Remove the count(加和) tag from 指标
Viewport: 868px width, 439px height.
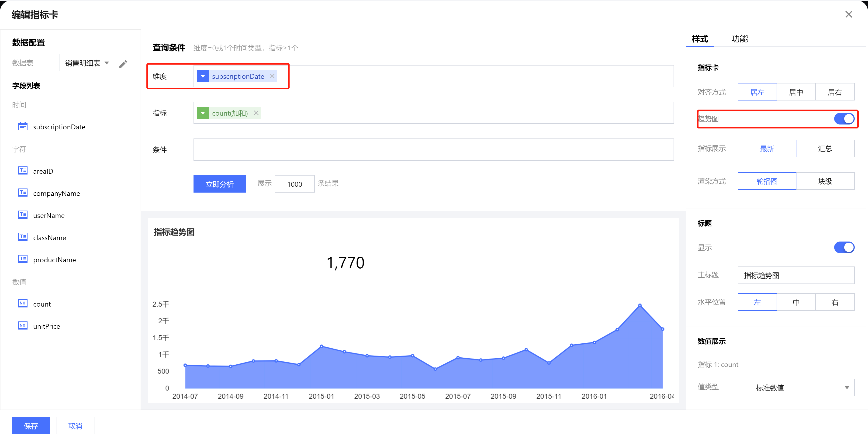point(256,113)
